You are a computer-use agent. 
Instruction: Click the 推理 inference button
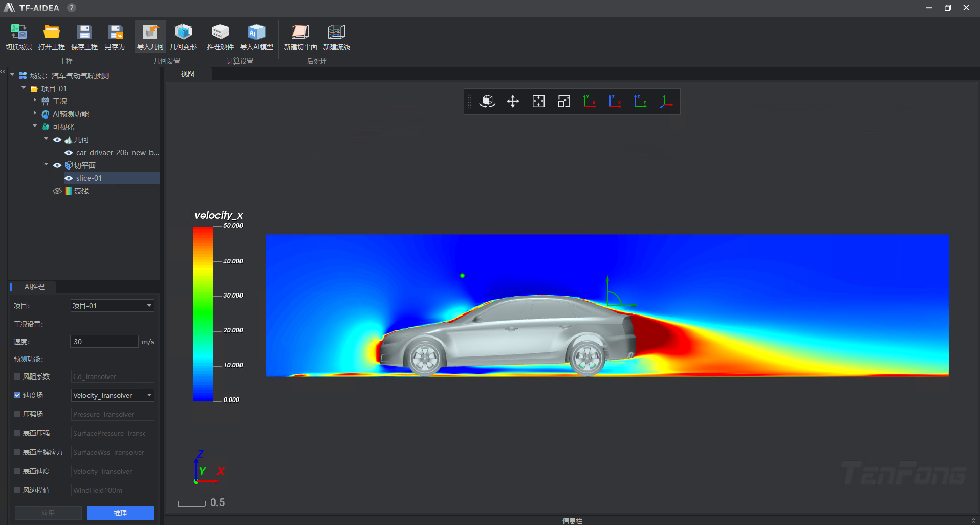[120, 513]
